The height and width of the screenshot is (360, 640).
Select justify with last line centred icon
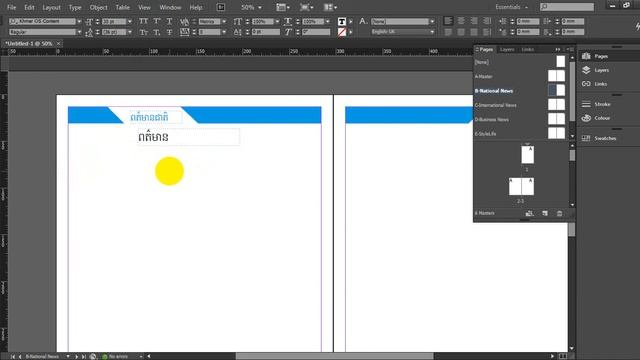tap(461, 32)
